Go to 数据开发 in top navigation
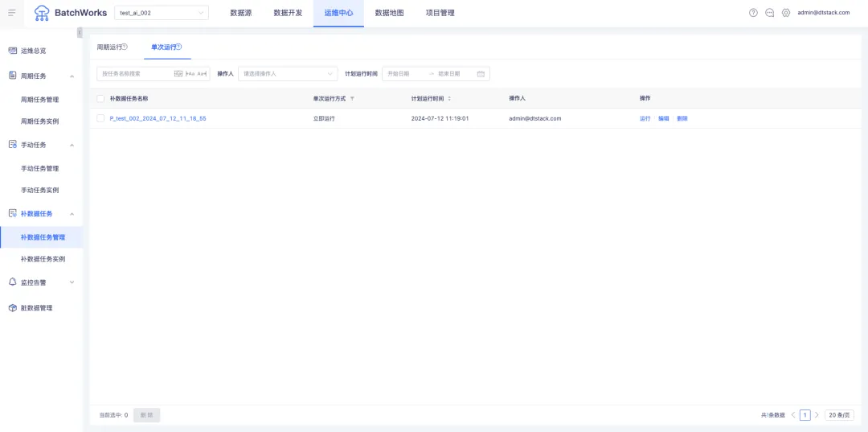The height and width of the screenshot is (432, 868). (x=288, y=13)
